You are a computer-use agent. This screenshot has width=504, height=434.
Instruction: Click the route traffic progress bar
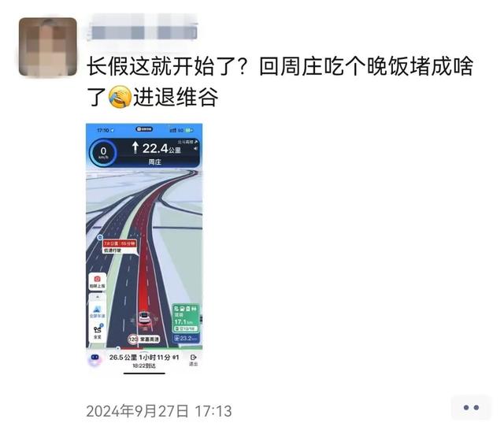pyautogui.click(x=144, y=348)
